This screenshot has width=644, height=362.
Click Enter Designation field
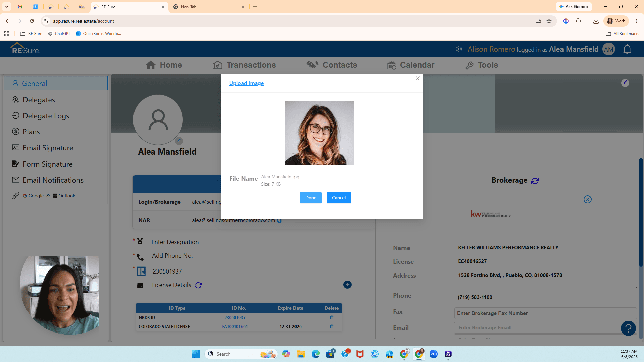tap(175, 242)
